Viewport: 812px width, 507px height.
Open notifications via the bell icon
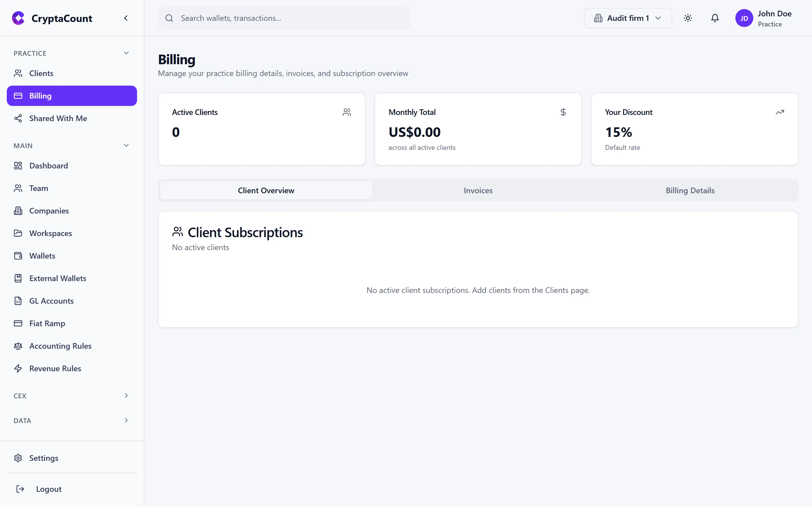[x=714, y=18]
